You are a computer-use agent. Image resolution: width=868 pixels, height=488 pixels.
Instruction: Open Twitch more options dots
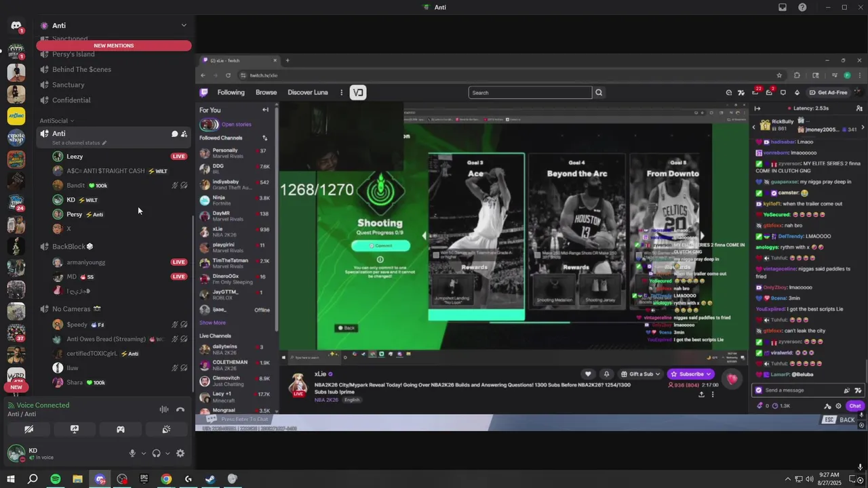341,93
